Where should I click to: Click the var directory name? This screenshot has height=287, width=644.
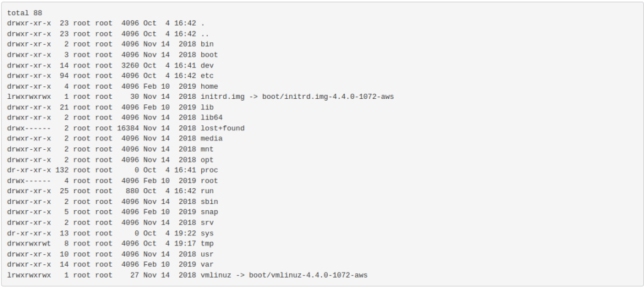(207, 265)
